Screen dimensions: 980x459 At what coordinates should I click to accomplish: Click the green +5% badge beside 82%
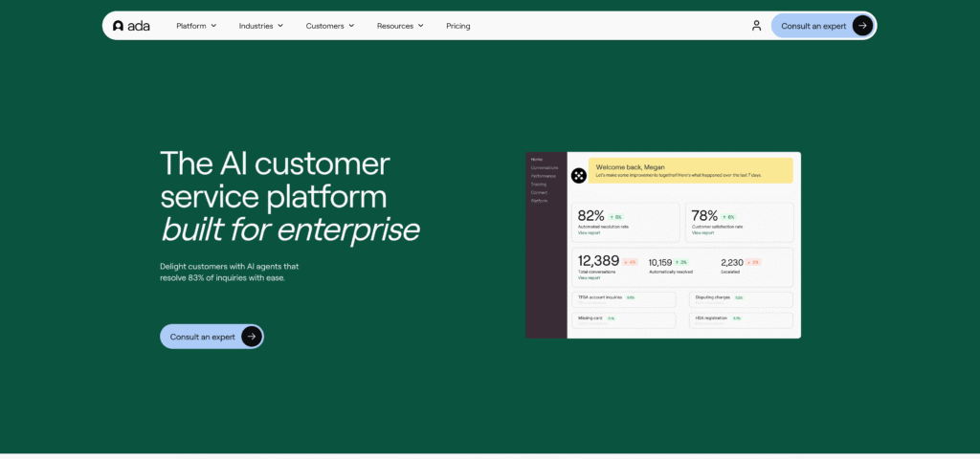(x=616, y=217)
